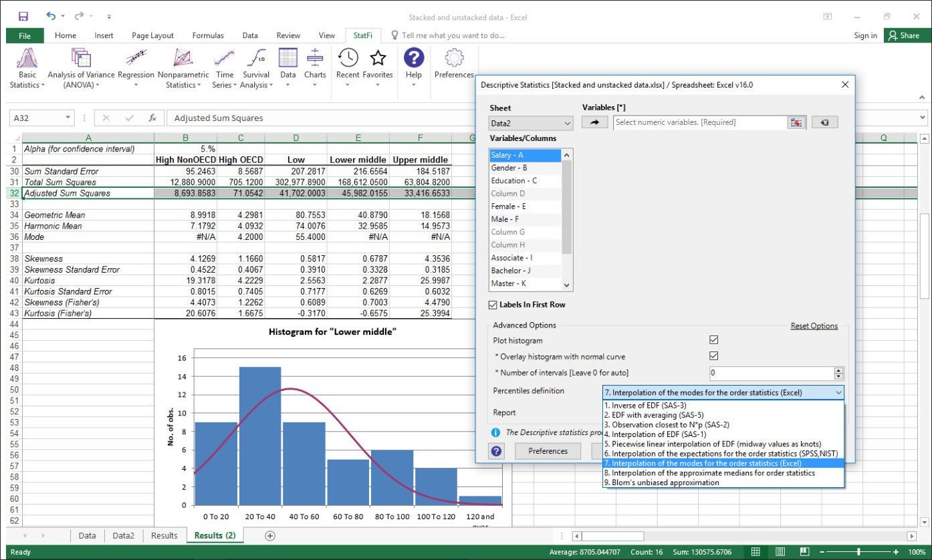The image size is (932, 560).
Task: Click the blue info icon in dialog
Action: (x=495, y=432)
